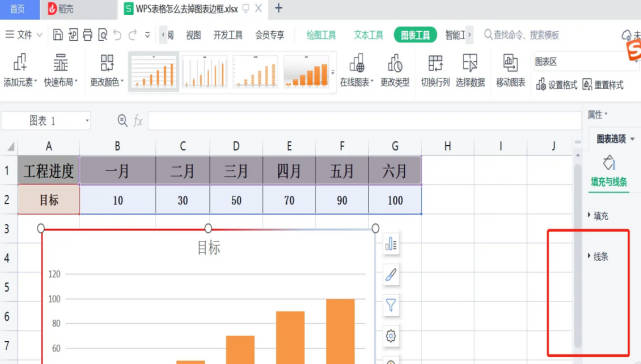Click cell 工程进度
This screenshot has width=641, height=364.
(x=49, y=170)
